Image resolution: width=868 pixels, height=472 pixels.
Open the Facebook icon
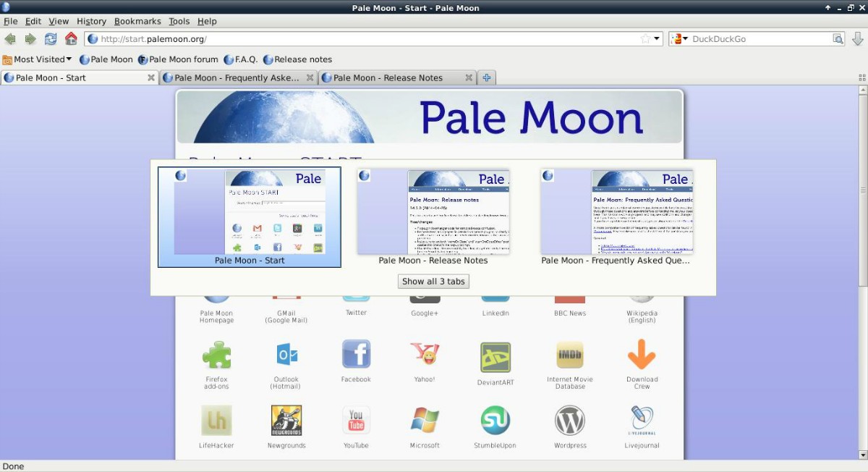point(356,355)
